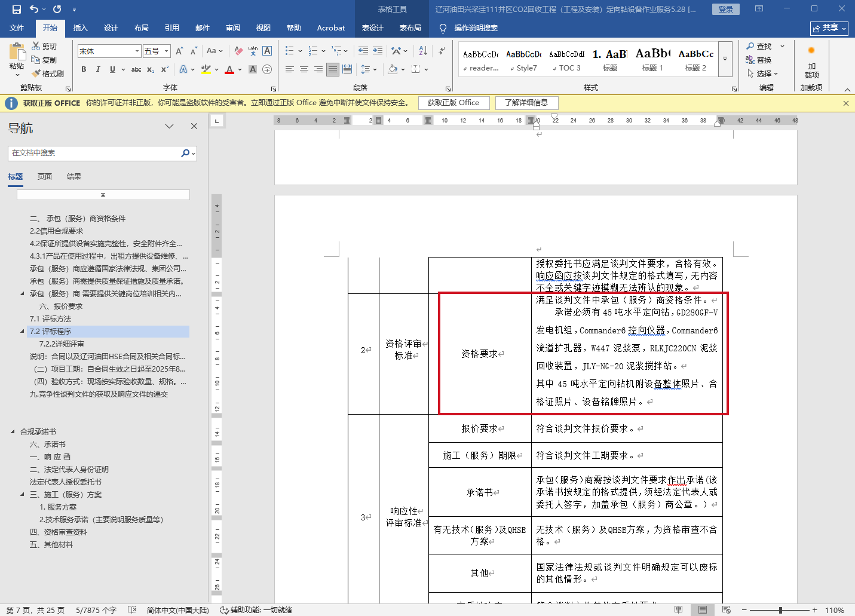Click the superscript button
Image resolution: width=855 pixels, height=616 pixels.
[x=165, y=69]
